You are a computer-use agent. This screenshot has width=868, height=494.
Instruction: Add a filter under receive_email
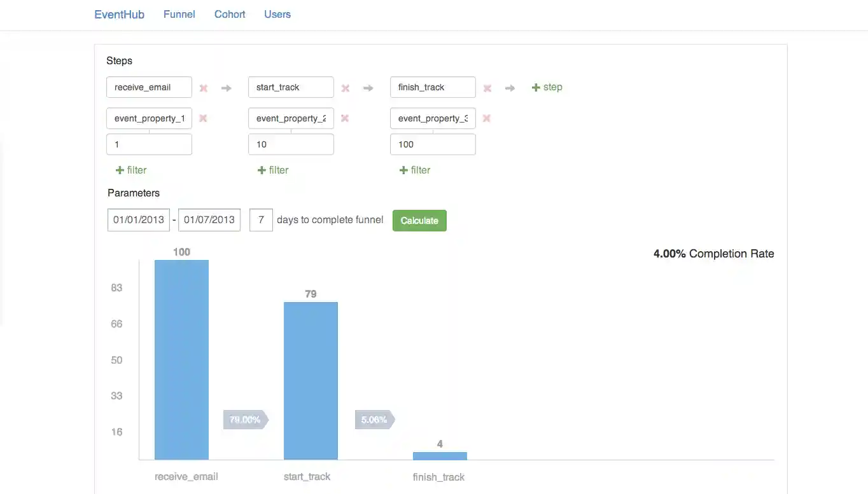pos(131,170)
